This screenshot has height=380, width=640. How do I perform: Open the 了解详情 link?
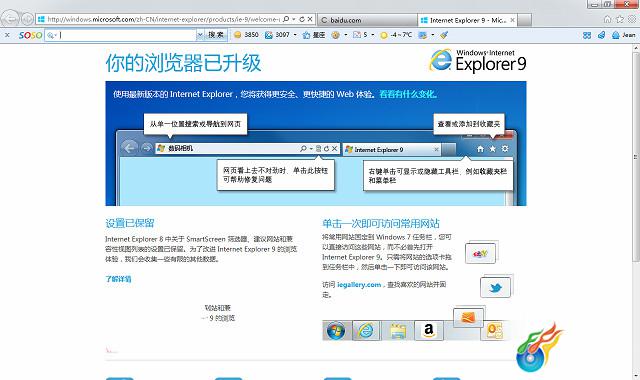coord(118,279)
